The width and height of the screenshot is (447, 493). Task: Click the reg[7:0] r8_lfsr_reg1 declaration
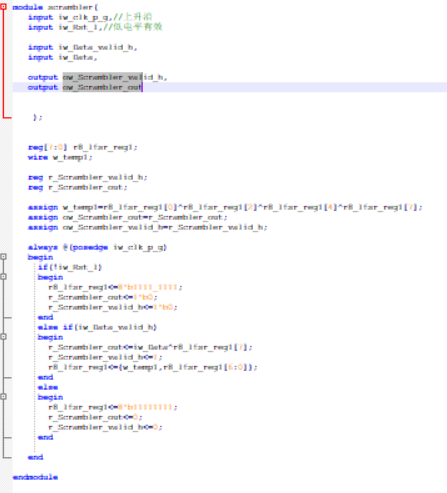(x=83, y=147)
